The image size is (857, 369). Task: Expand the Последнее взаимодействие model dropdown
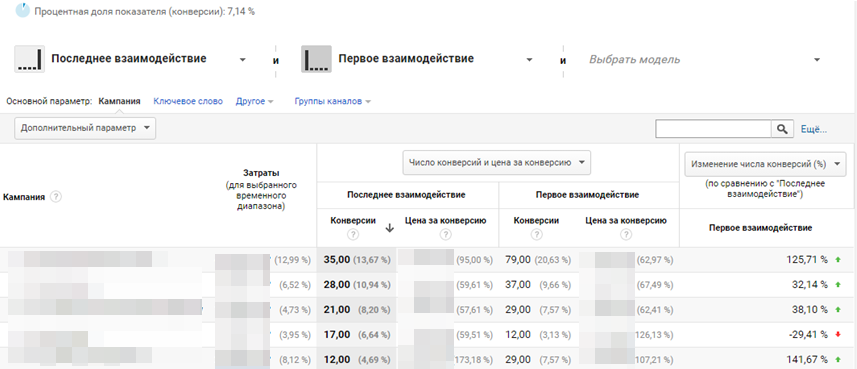[243, 60]
